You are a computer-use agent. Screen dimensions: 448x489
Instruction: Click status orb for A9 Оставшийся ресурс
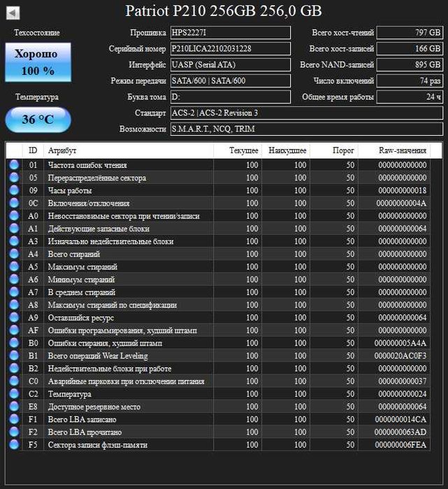tap(14, 318)
